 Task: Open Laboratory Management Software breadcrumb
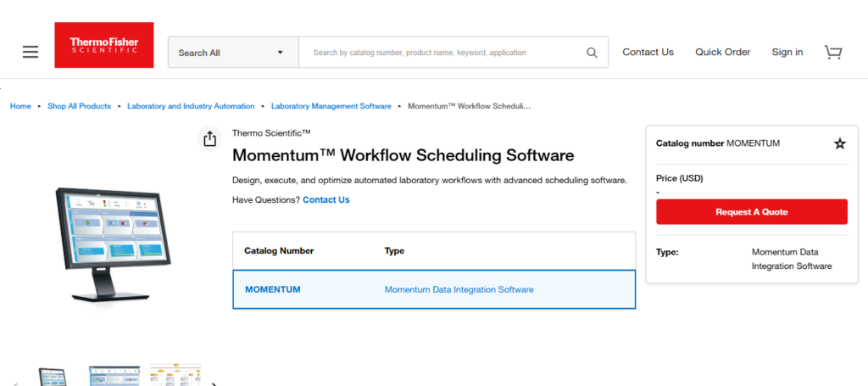tap(331, 106)
